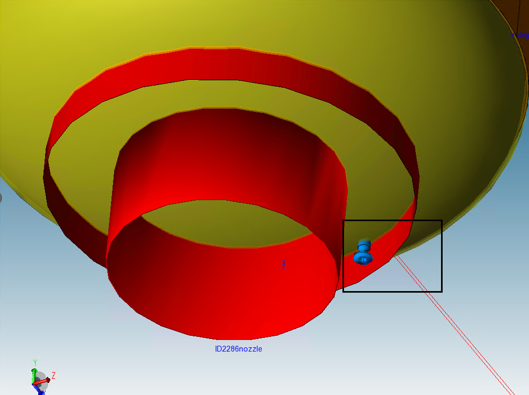Click the ID2286nozzle label
The width and height of the screenshot is (529, 395).
pos(238,349)
